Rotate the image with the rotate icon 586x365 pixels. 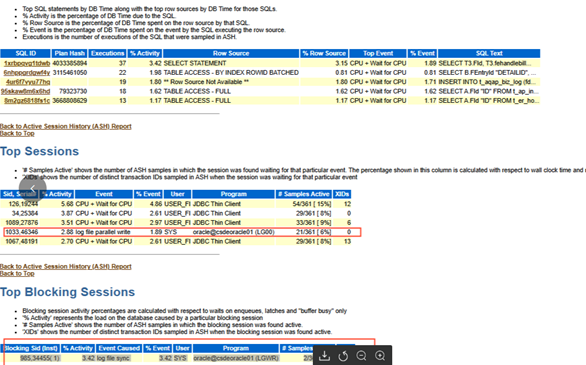tap(343, 356)
